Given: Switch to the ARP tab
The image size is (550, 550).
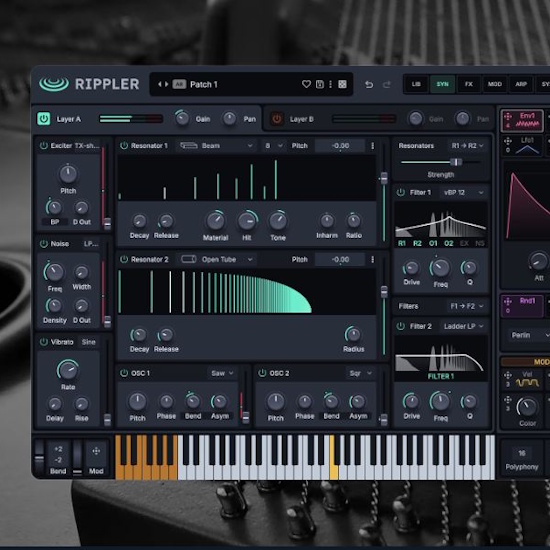Looking at the screenshot, I should tap(521, 84).
